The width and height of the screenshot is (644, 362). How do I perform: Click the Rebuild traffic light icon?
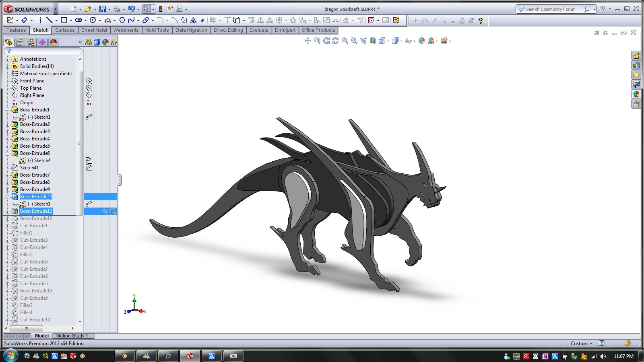coord(160,9)
